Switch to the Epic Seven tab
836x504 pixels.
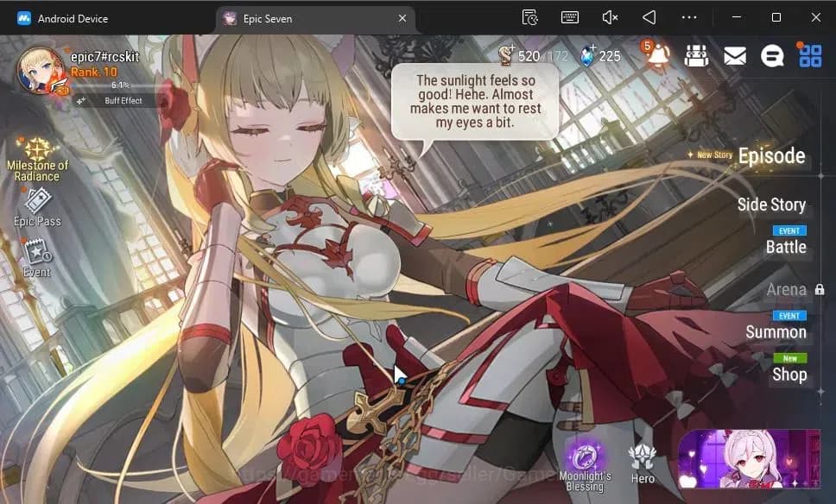click(x=267, y=19)
